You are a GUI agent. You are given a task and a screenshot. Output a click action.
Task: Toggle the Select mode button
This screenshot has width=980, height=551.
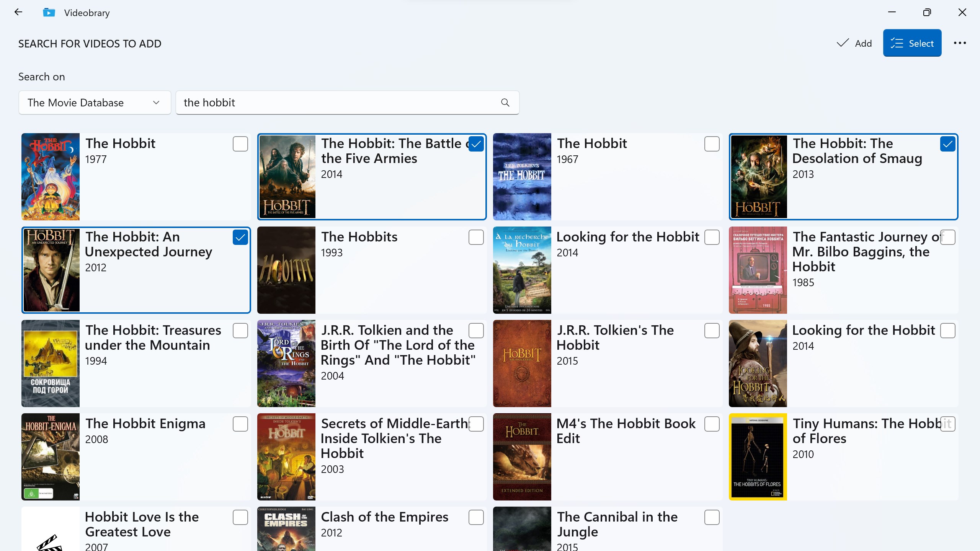912,43
